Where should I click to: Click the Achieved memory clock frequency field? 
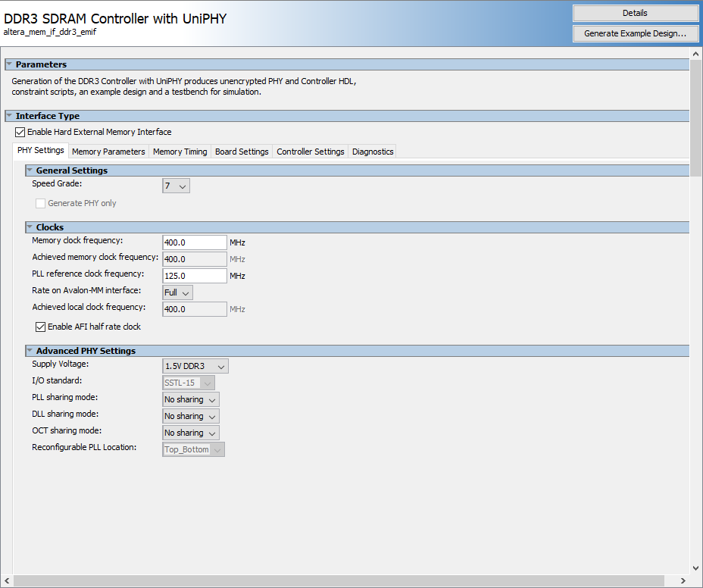195,259
